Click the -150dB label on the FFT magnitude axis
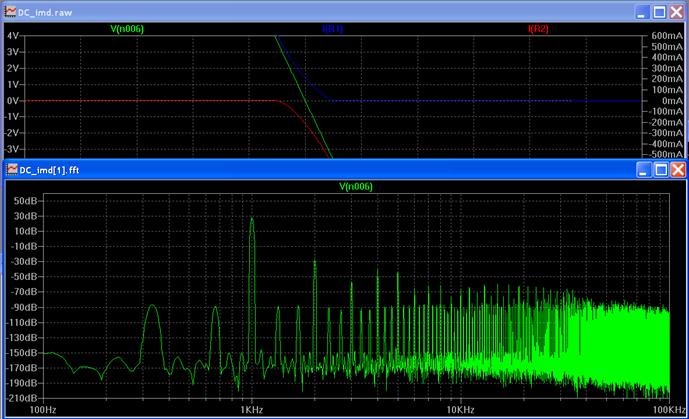689x419 pixels. (22, 353)
